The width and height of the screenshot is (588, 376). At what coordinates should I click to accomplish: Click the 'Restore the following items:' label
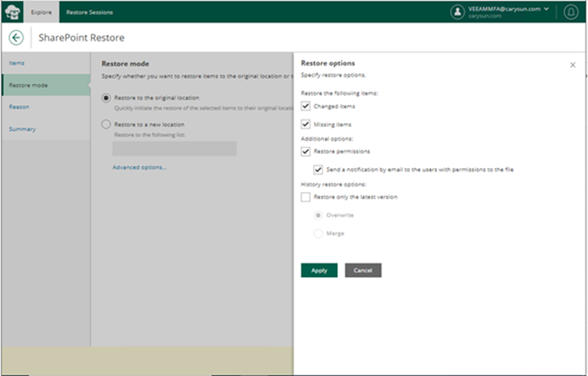340,93
